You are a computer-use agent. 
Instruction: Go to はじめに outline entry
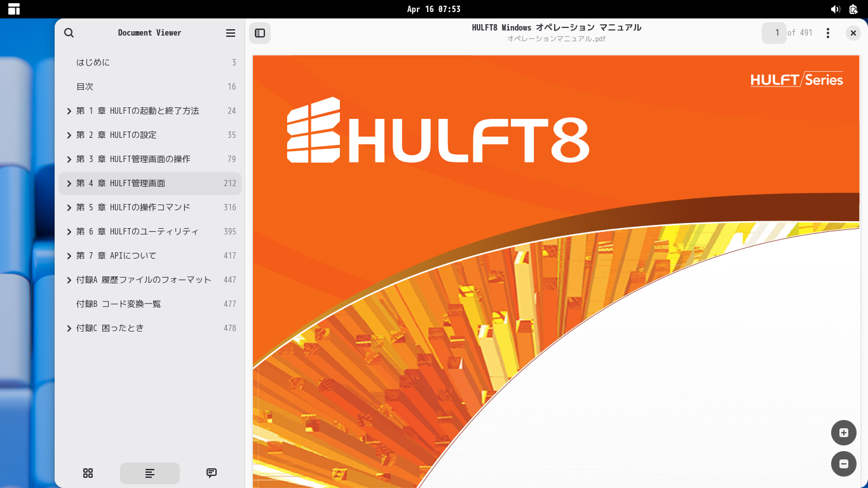tap(150, 62)
